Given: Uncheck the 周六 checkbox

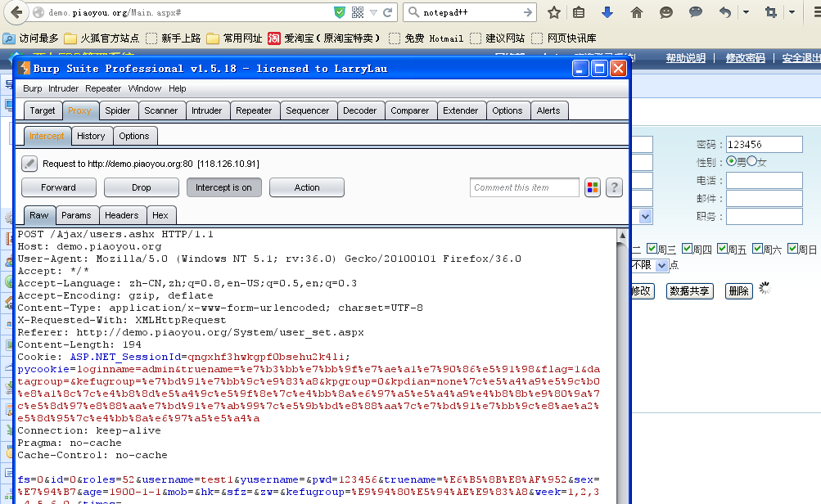Looking at the screenshot, I should 758,249.
